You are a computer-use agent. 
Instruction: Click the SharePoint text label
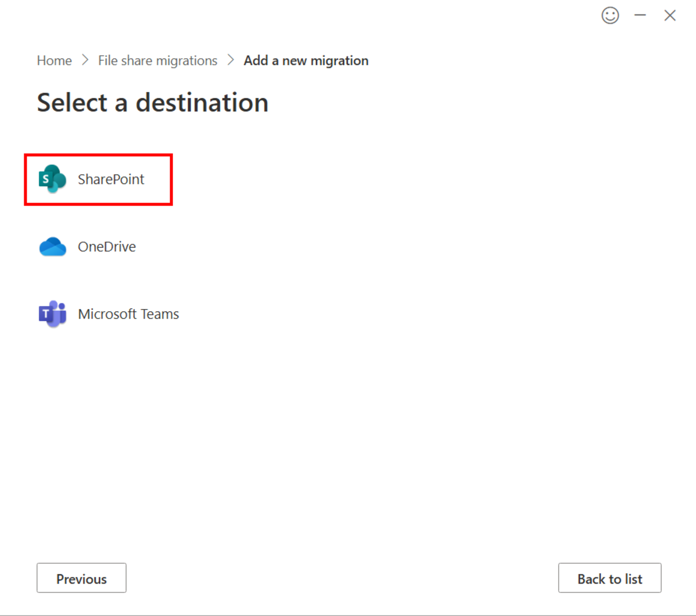(111, 179)
